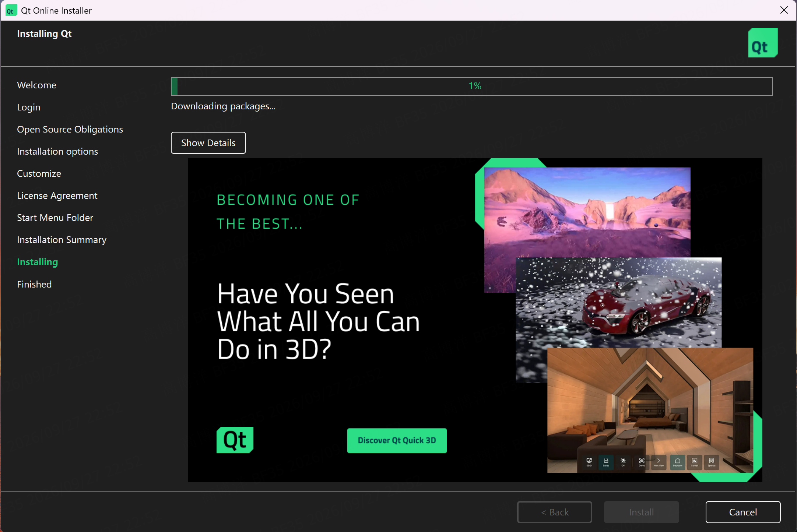The width and height of the screenshot is (797, 532).
Task: Select the Welcome step in sidebar
Action: (x=36, y=85)
